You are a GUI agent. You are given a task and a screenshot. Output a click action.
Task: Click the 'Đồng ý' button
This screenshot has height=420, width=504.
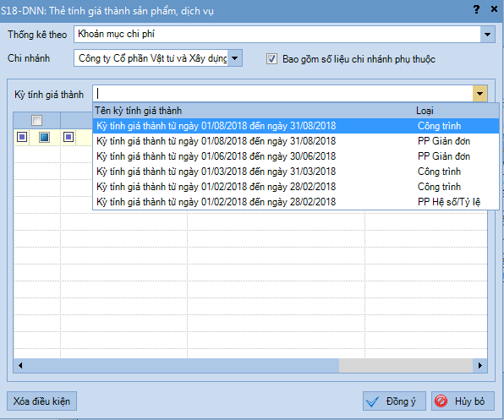click(394, 401)
